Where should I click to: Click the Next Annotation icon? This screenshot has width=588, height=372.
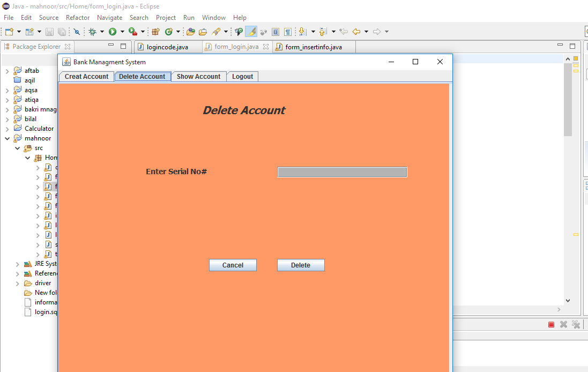302,31
